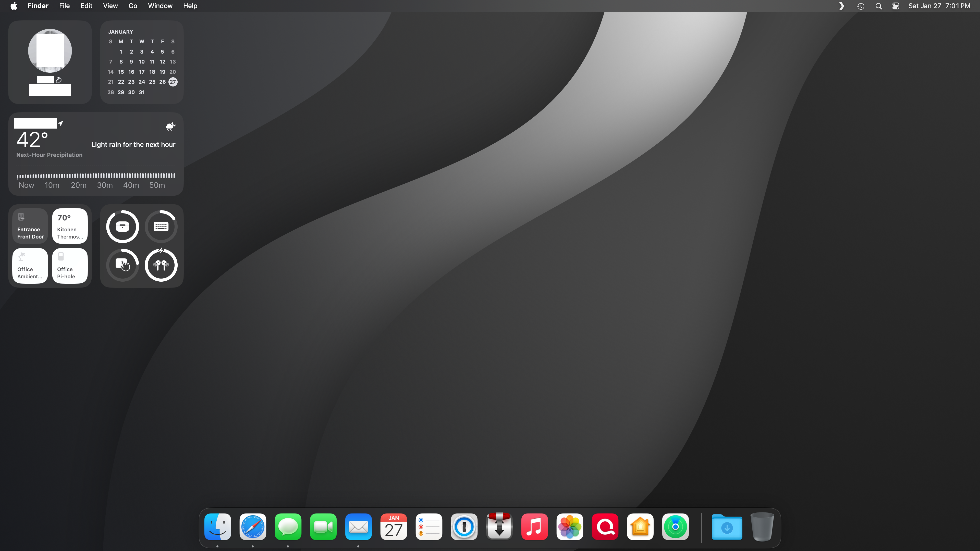Screen dimensions: 980x551
Task: Open Control Center in menu bar
Action: point(896,6)
